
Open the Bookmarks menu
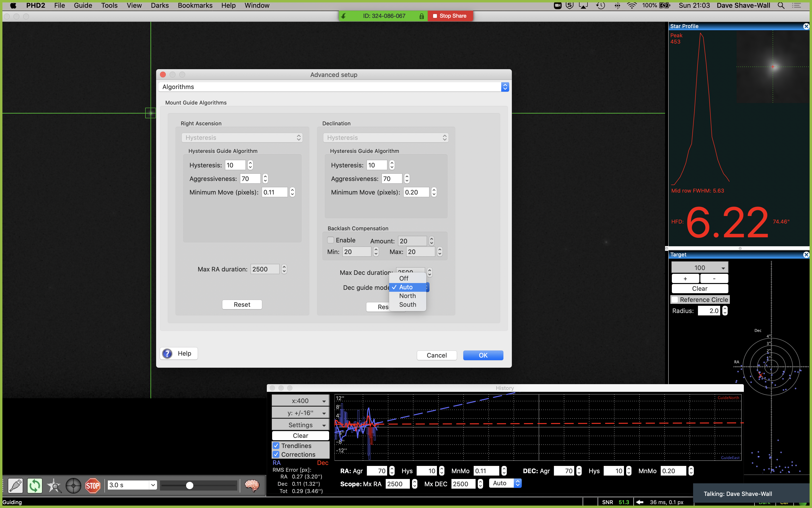pyautogui.click(x=195, y=5)
